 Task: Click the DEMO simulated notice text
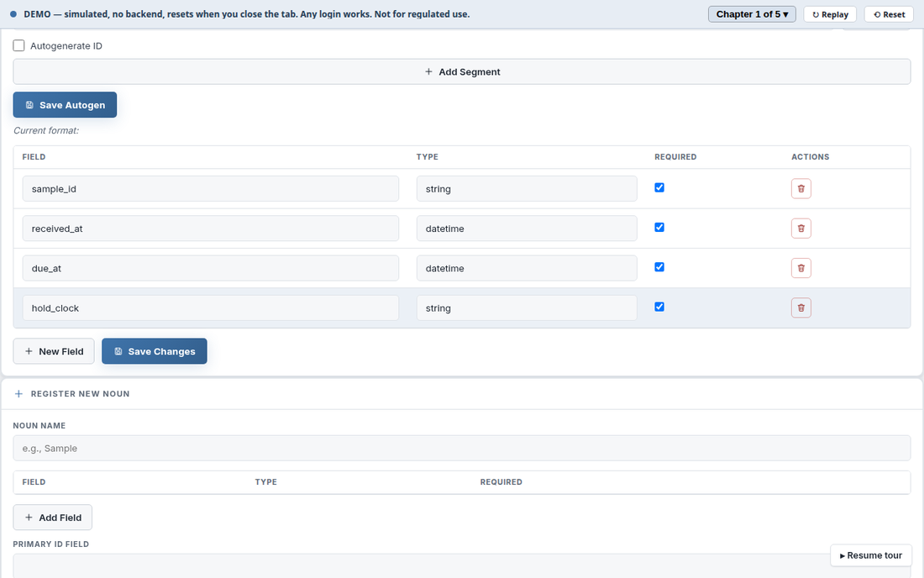[246, 14]
